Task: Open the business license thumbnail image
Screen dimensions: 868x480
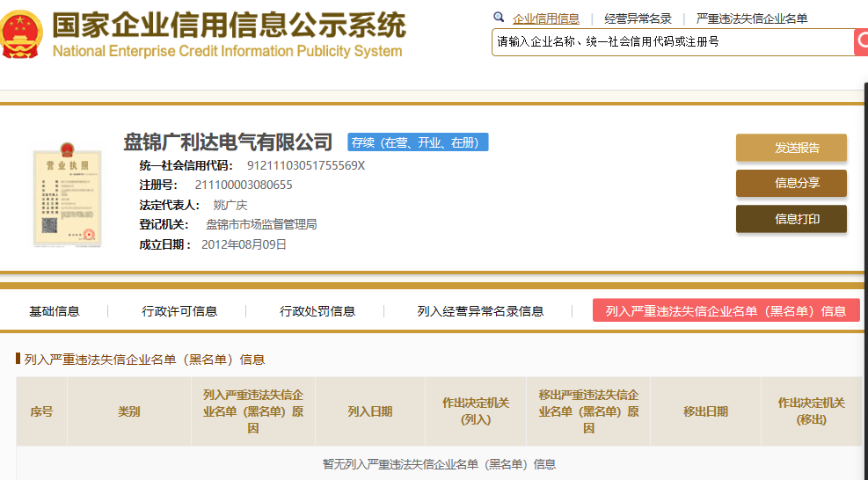Action: [x=67, y=193]
